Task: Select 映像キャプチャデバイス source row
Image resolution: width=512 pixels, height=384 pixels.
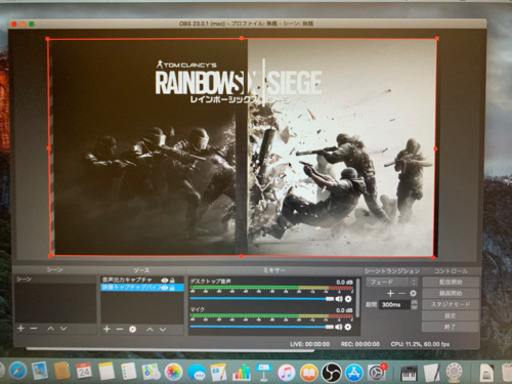Action: coord(142,287)
